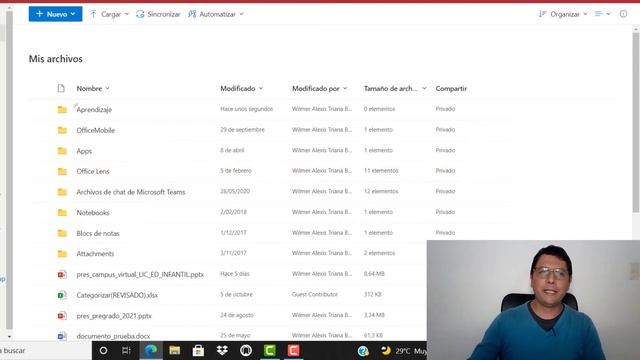
Task: Open the Blocs de notas folder
Action: pyautogui.click(x=98, y=233)
